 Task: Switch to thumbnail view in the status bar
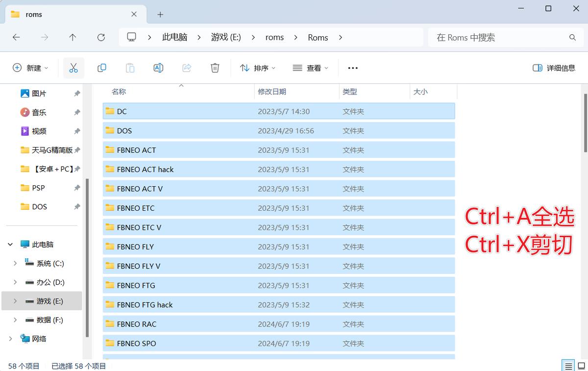[581, 365]
